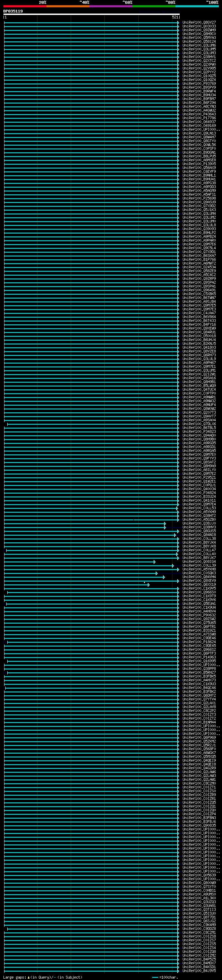Screen dimensions: 222x980
Task: Click the green ~80% identity color bar
Action: coord(154,6)
